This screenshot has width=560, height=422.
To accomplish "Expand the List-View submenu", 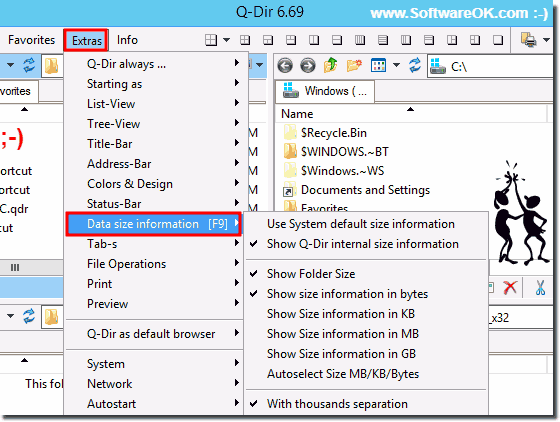I will coord(155,104).
